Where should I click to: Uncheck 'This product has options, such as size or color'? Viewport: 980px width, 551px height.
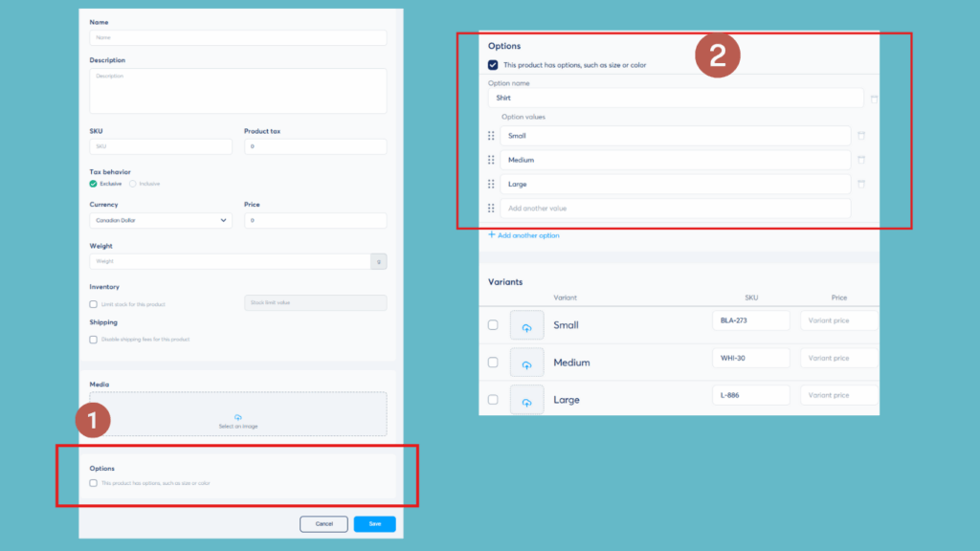pyautogui.click(x=493, y=65)
